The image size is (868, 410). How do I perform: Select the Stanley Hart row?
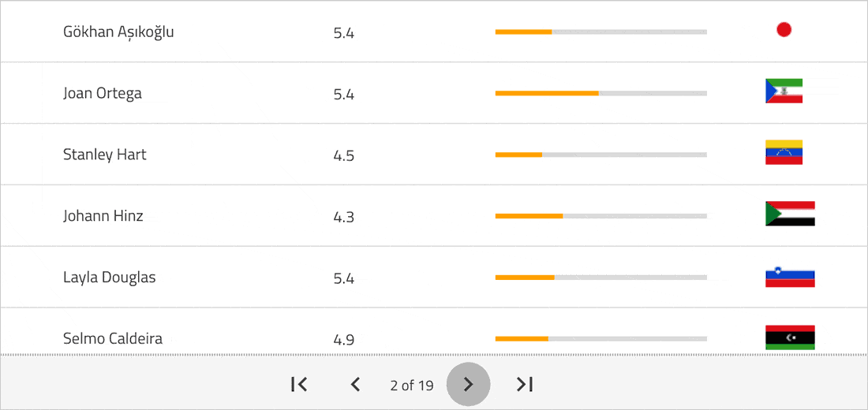(x=434, y=155)
